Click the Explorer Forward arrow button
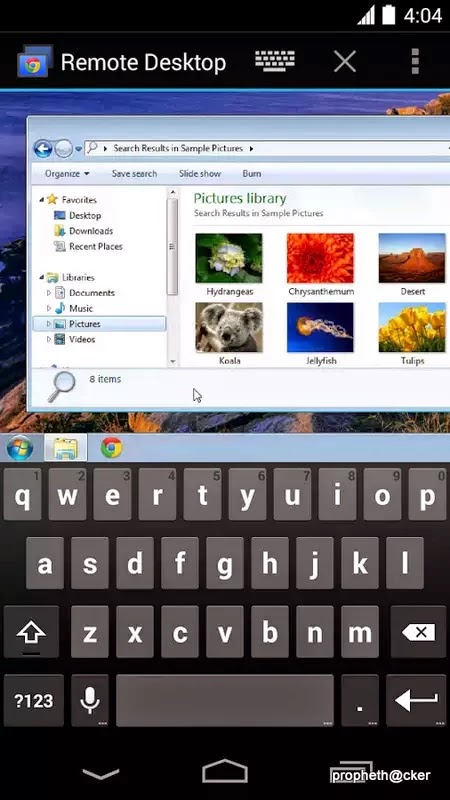Viewport: 450px width, 800px height. point(64,148)
